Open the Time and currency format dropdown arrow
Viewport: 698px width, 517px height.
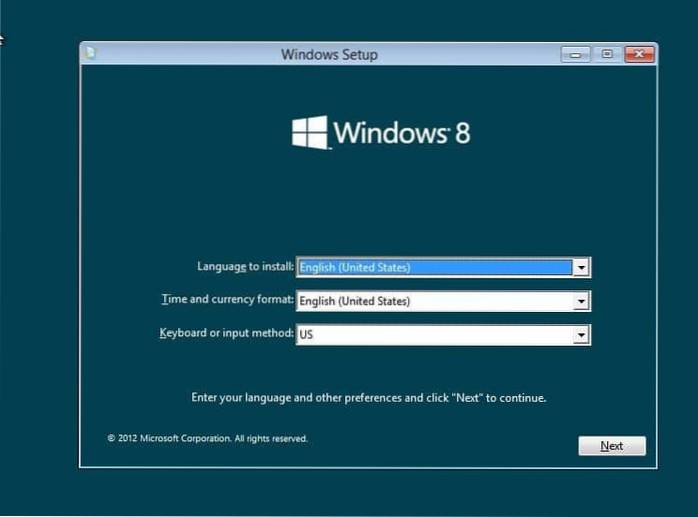[580, 302]
